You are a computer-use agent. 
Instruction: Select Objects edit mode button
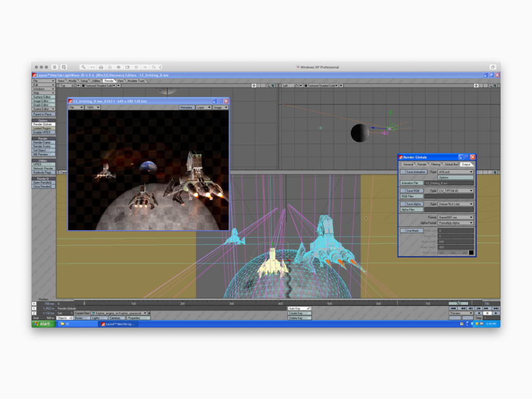click(64, 318)
